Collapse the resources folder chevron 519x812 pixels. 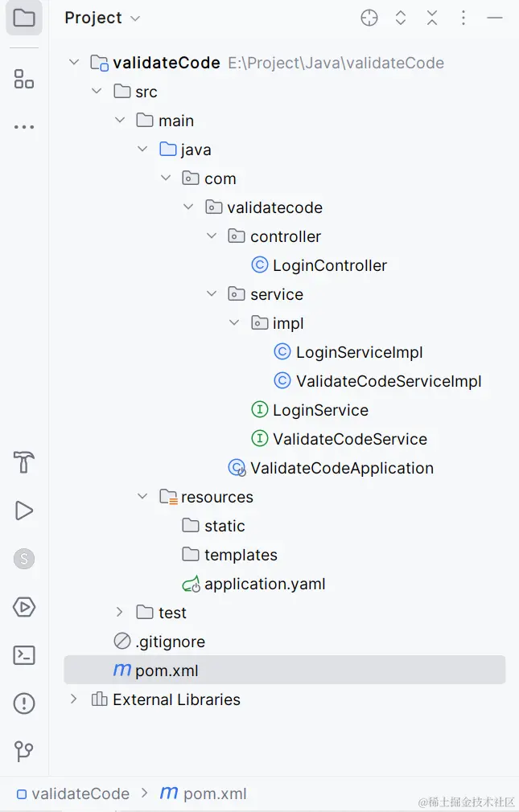[x=142, y=497]
